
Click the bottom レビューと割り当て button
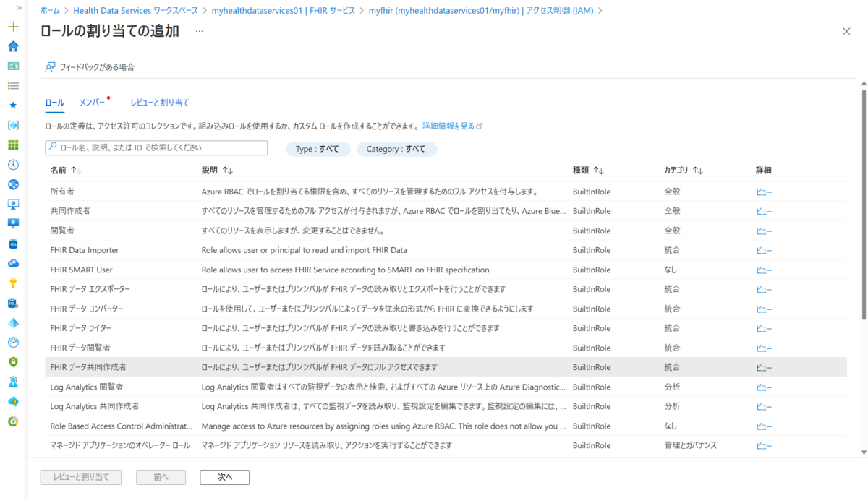click(80, 477)
